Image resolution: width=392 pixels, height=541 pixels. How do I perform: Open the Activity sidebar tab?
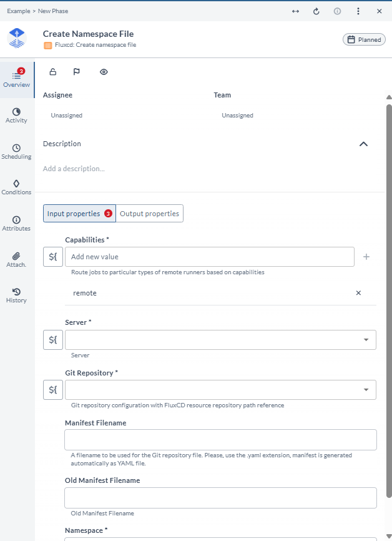[16, 116]
